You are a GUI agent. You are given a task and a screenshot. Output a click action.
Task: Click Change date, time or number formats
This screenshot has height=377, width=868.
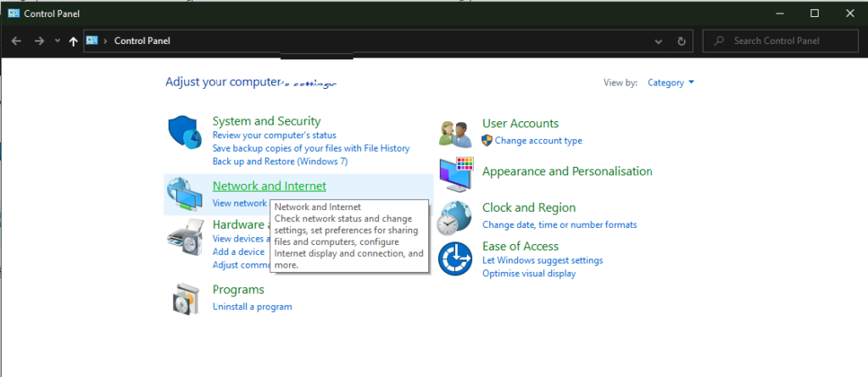coord(559,225)
